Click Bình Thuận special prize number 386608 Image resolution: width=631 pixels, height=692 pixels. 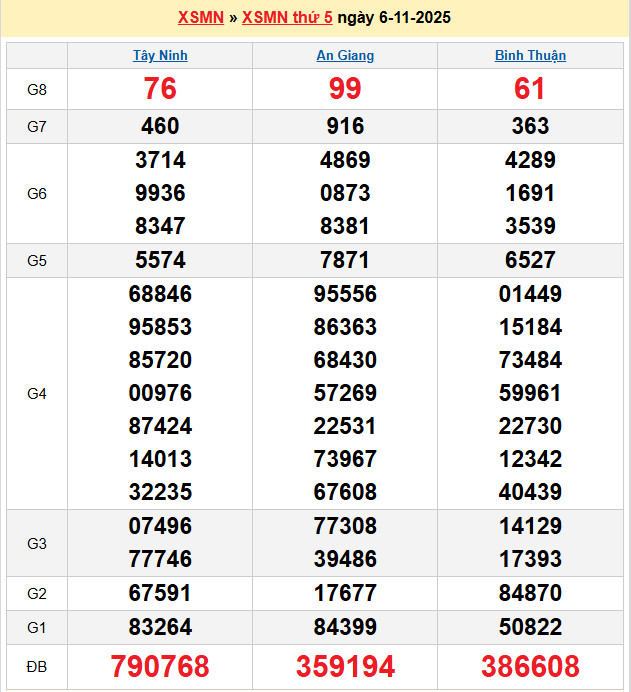click(x=530, y=666)
